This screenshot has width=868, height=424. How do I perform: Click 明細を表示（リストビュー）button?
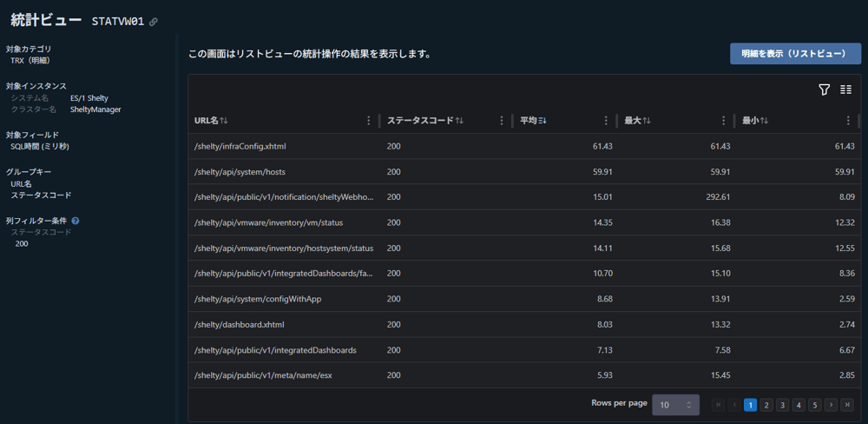tap(795, 54)
